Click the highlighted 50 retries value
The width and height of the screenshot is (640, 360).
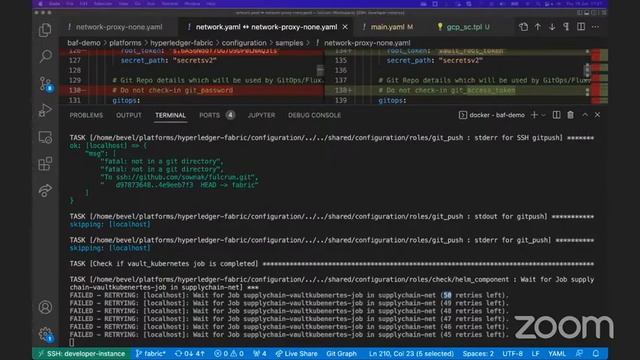(447, 295)
